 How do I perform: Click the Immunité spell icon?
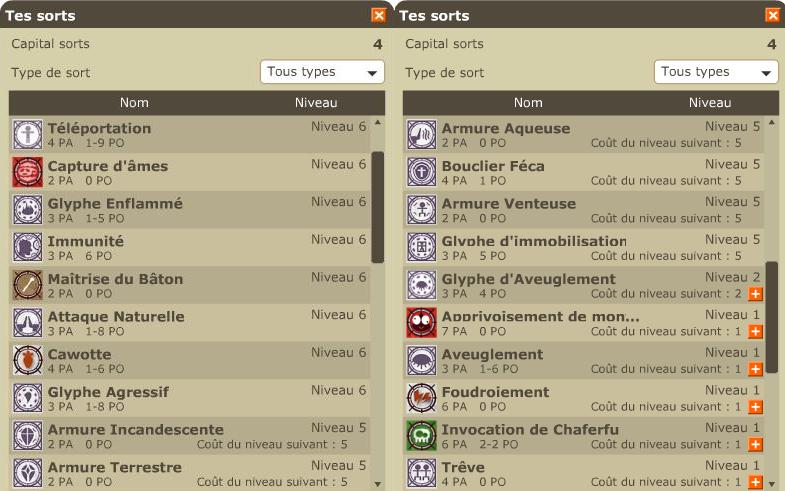click(x=28, y=247)
